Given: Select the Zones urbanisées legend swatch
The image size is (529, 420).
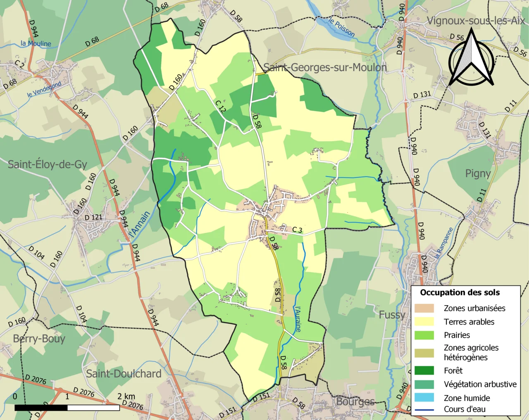Looking at the screenshot, I should pyautogui.click(x=424, y=308).
